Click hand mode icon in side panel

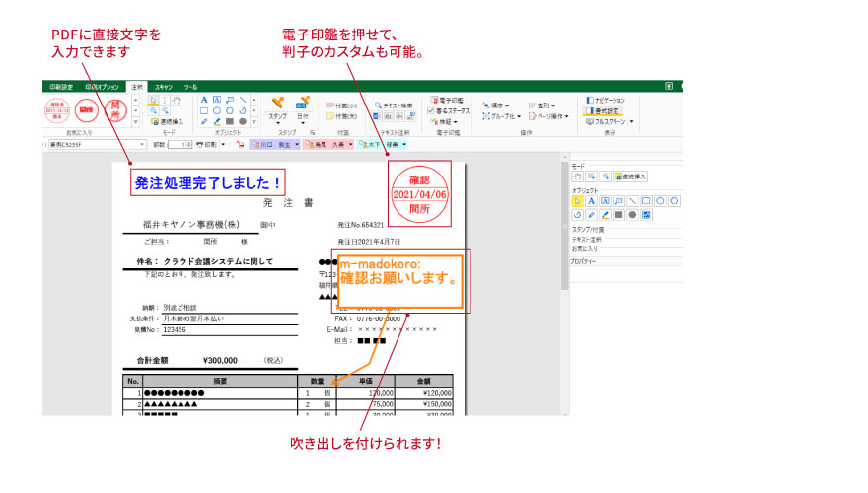(577, 176)
